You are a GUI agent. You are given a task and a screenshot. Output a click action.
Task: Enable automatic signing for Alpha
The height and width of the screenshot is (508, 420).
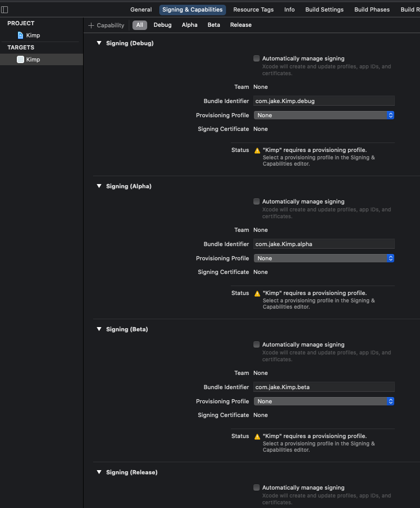(x=257, y=201)
